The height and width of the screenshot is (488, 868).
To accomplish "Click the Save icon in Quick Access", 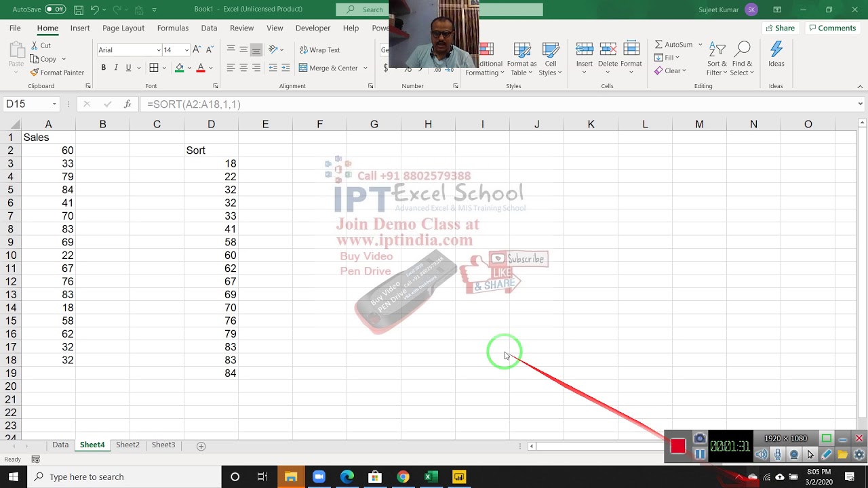I will (x=79, y=9).
